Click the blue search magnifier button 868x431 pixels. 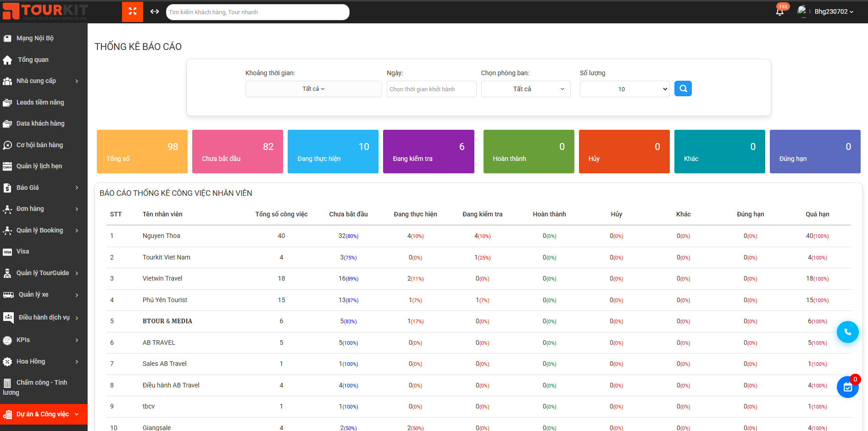pyautogui.click(x=683, y=88)
